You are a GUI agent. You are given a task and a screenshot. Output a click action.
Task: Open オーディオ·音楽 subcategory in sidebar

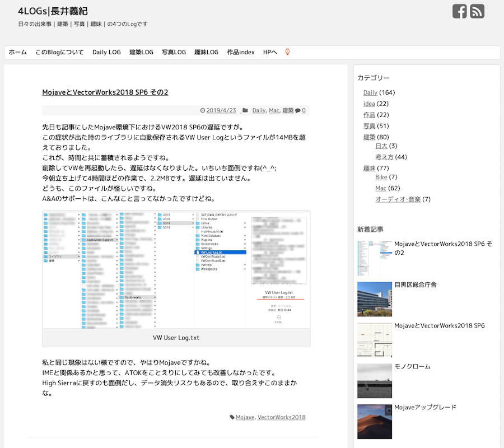click(398, 199)
